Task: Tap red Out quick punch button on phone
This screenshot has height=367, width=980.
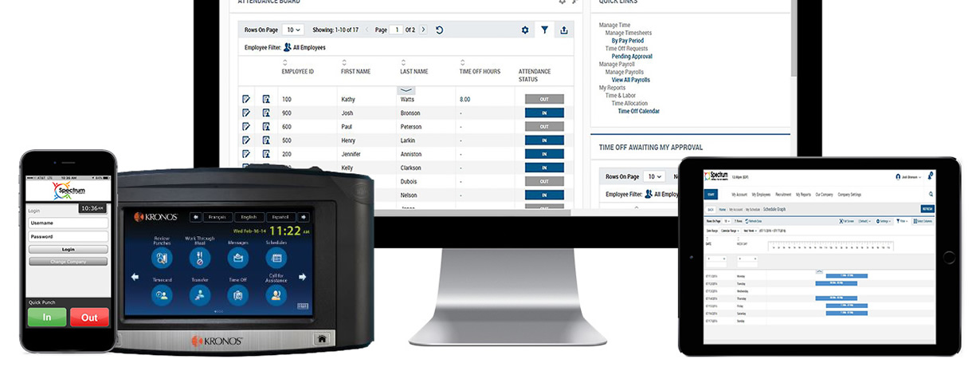Action: coord(89,317)
